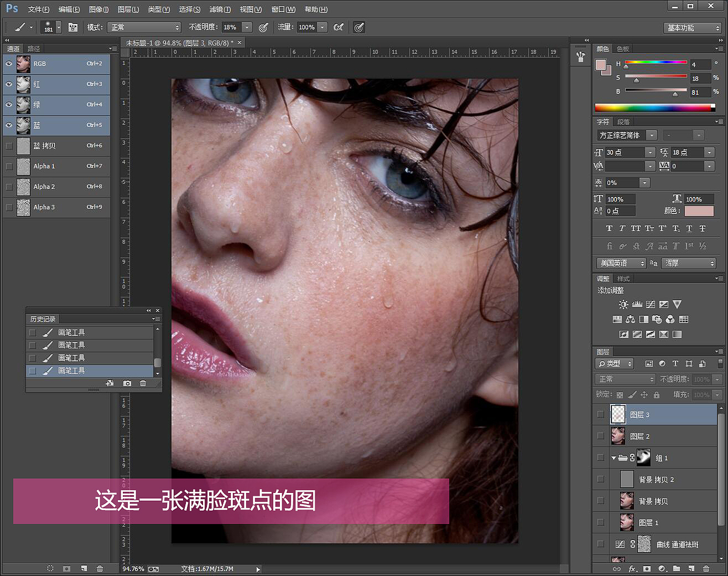728x576 pixels.
Task: Create new document from current history state
Action: tap(110, 383)
